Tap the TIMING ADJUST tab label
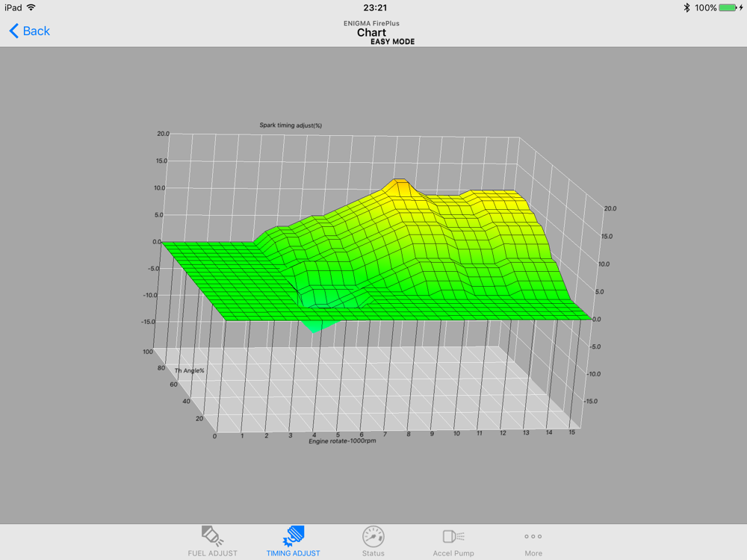This screenshot has width=747, height=560. (294, 553)
